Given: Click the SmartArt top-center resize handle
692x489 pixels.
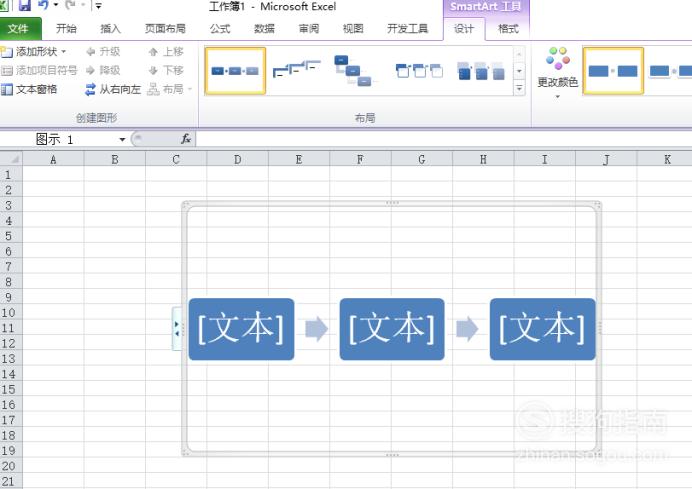Looking at the screenshot, I should point(392,203).
